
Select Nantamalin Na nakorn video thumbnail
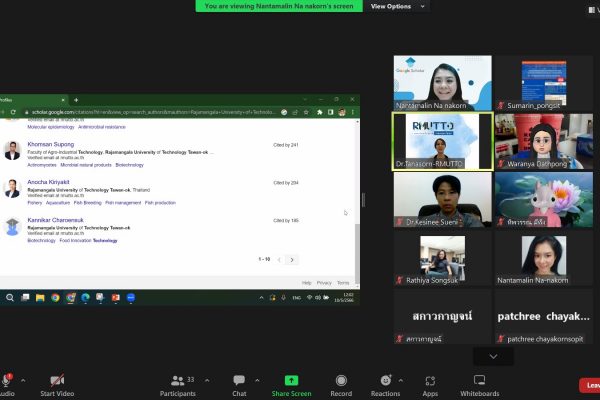click(x=443, y=83)
